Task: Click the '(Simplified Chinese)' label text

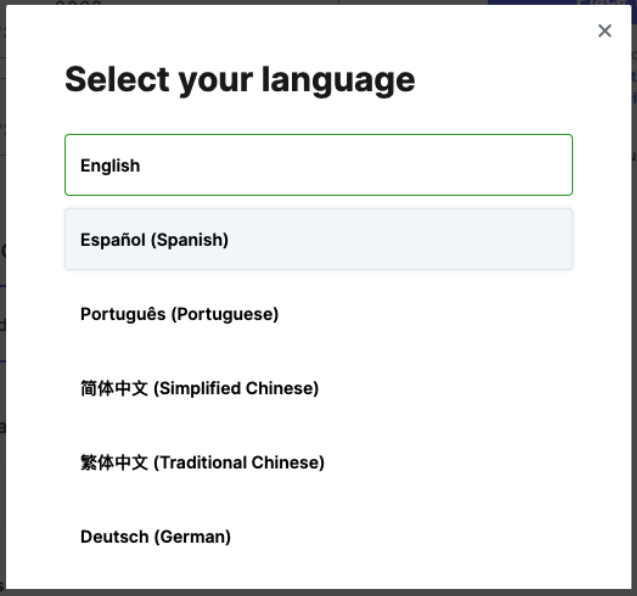Action: pyautogui.click(x=236, y=388)
